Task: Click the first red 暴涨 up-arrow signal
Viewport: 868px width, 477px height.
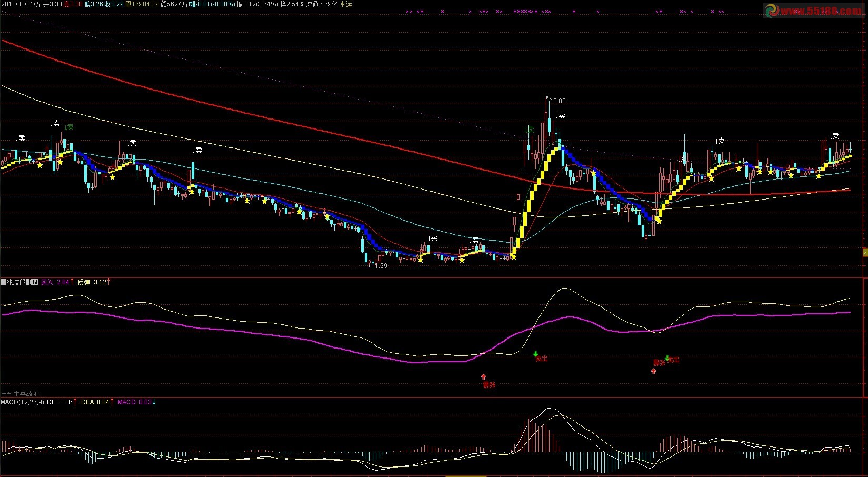Action: point(484,377)
